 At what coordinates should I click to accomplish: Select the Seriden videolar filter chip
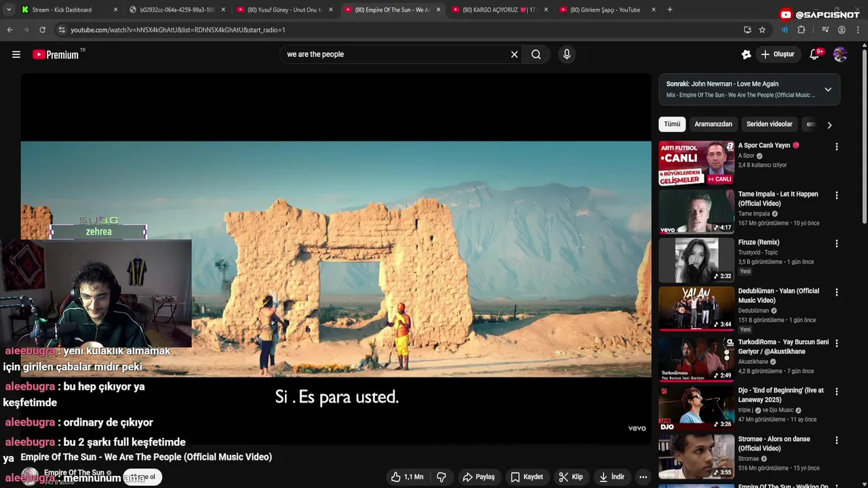(769, 124)
